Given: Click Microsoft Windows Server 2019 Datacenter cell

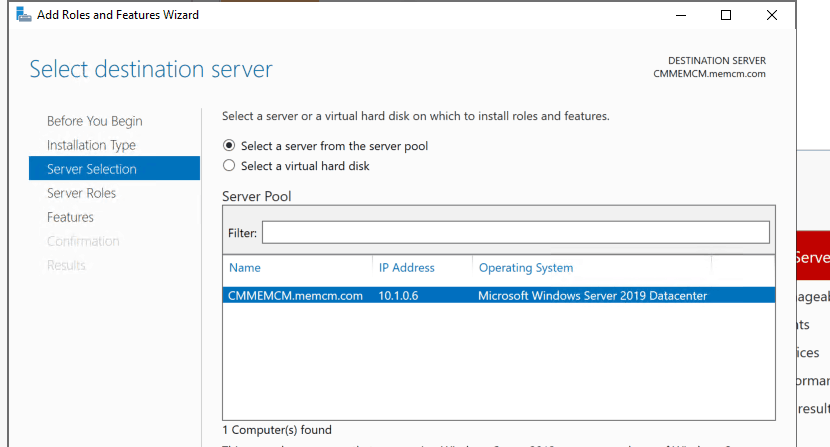Looking at the screenshot, I should [592, 296].
